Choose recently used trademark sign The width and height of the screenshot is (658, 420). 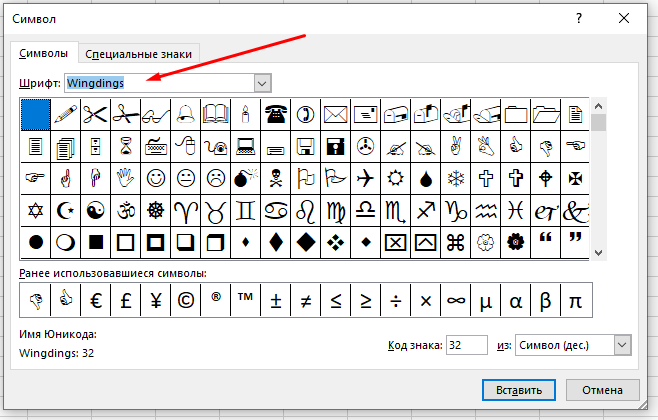click(x=245, y=300)
